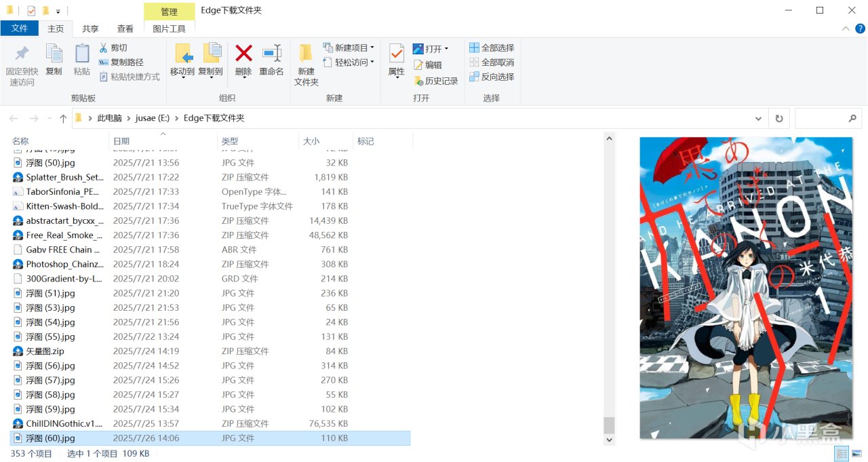Select TaborSinfonia OpenType font file

(x=210, y=192)
